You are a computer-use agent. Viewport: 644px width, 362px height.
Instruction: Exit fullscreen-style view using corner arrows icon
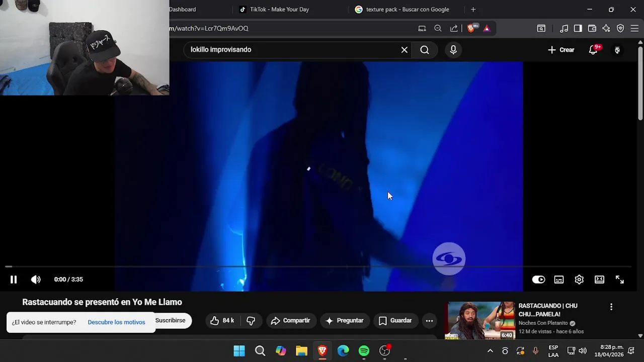[x=620, y=280]
